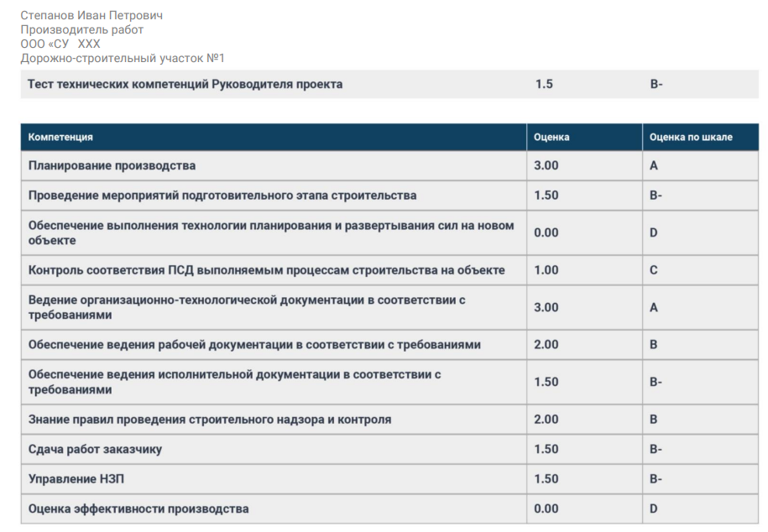Click grade C in Контроль соответствия ПСД row
This screenshot has height=532, width=768.
pos(654,270)
